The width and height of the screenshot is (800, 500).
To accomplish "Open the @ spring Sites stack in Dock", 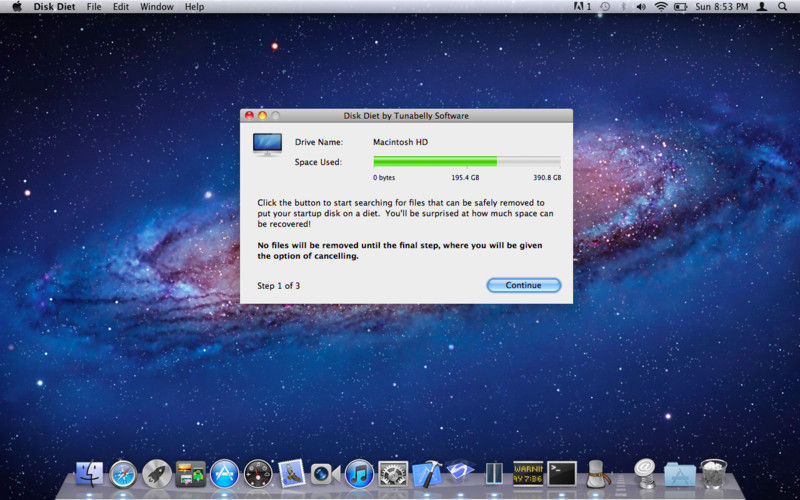I will 645,474.
